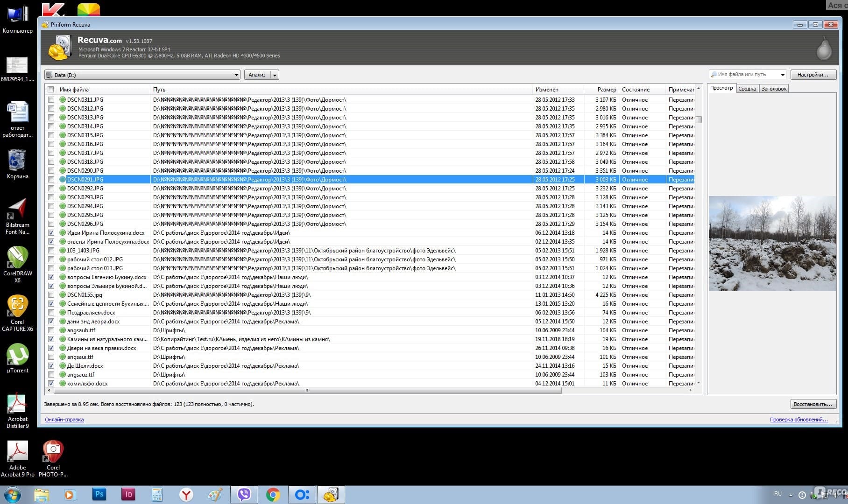
Task: Open Viber from the taskbar
Action: pyautogui.click(x=244, y=494)
